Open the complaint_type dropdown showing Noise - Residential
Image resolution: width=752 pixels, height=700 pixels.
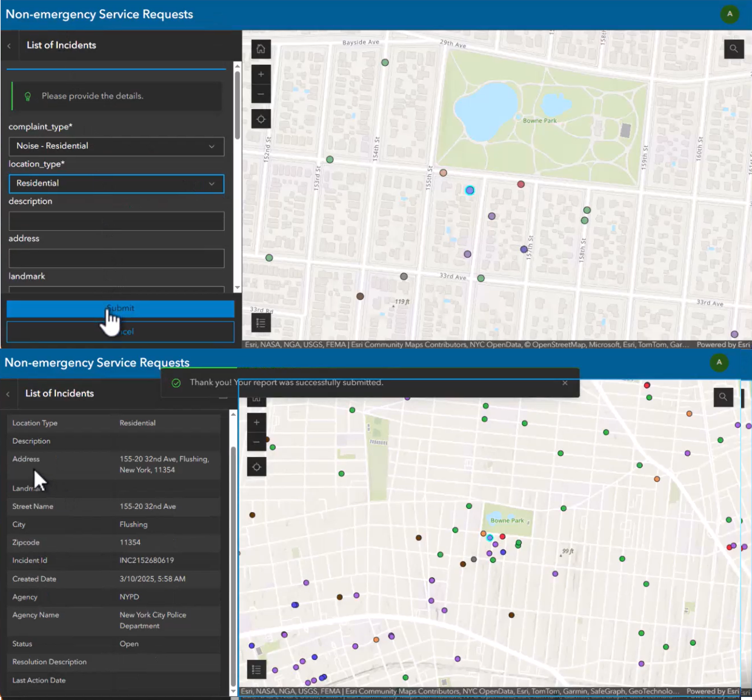coord(116,146)
